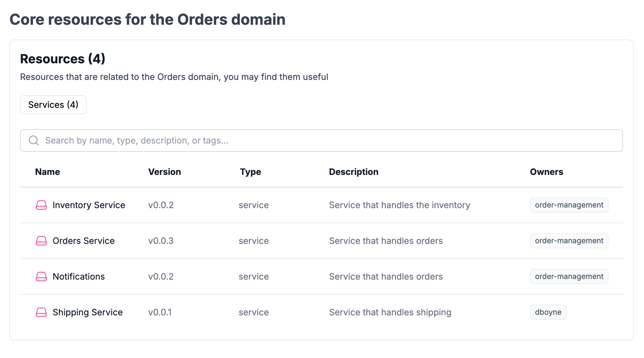This screenshot has height=358, width=644.
Task: Click order-management owner badge for Notifications
Action: 569,276
